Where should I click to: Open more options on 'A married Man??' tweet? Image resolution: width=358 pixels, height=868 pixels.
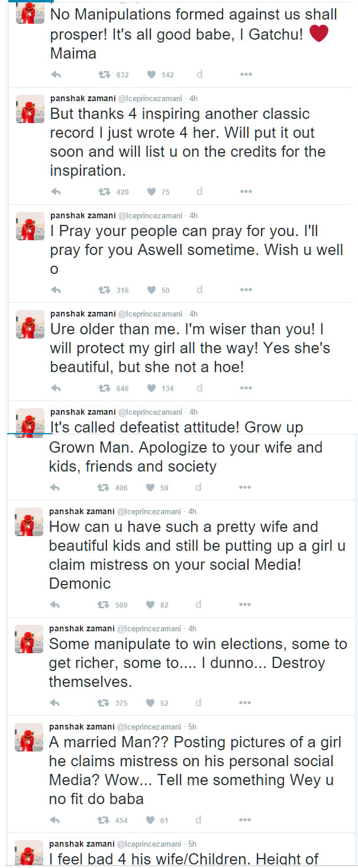[x=245, y=820]
